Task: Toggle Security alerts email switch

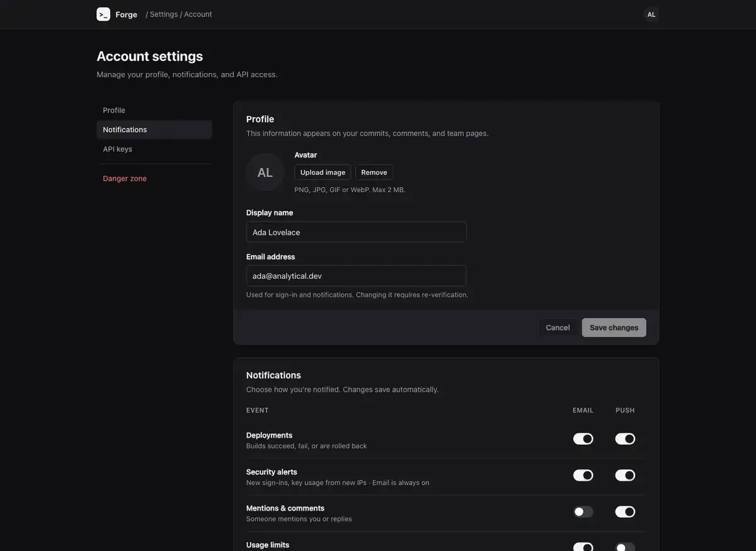Action: (583, 475)
